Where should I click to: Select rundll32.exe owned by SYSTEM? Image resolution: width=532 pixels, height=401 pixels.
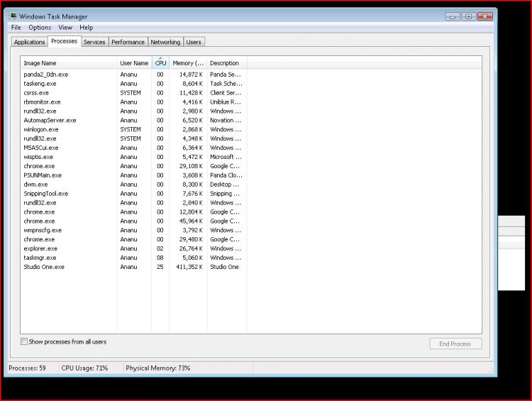[133, 138]
